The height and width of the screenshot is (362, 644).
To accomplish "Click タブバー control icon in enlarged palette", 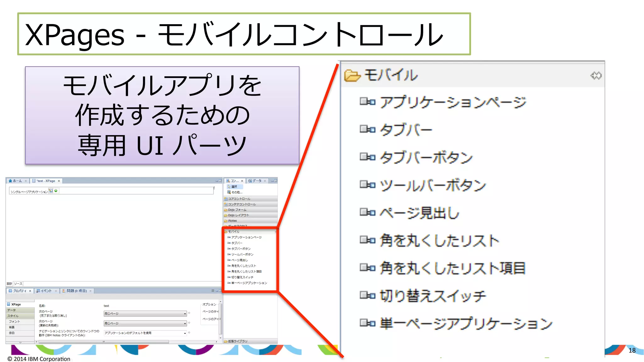I will [x=368, y=129].
